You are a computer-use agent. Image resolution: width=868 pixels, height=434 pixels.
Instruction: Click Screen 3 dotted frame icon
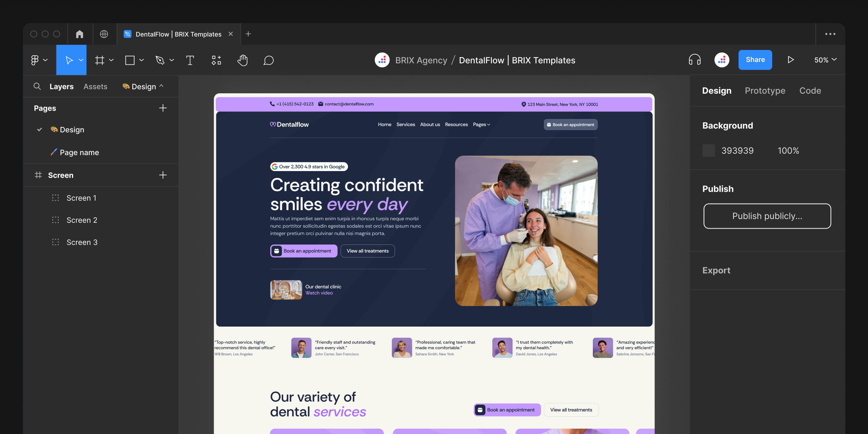point(55,242)
